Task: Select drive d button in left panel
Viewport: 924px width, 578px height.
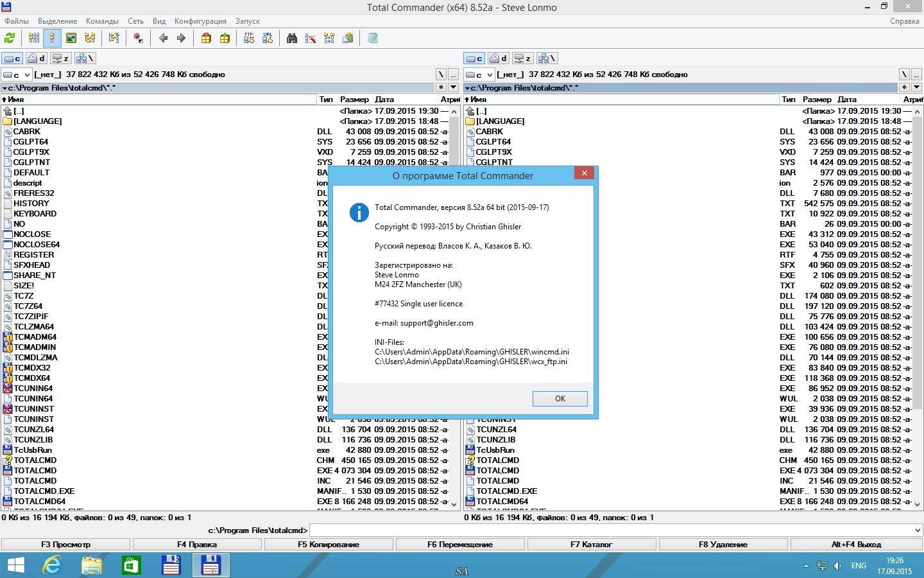Action: 37,58
